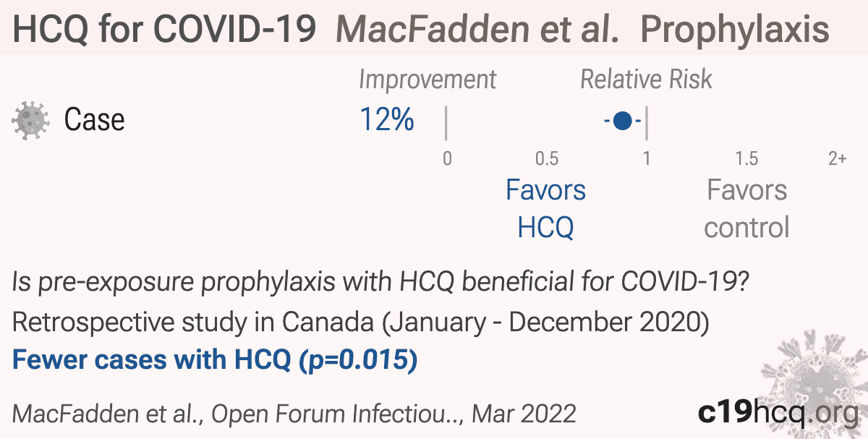
Task: Click the 'Prophylaxis' heading word
Action: (735, 30)
